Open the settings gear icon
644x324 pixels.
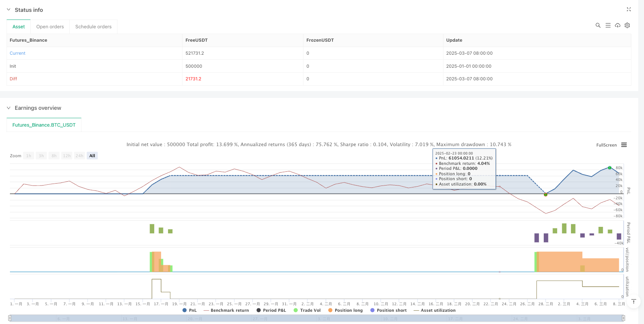tap(627, 25)
